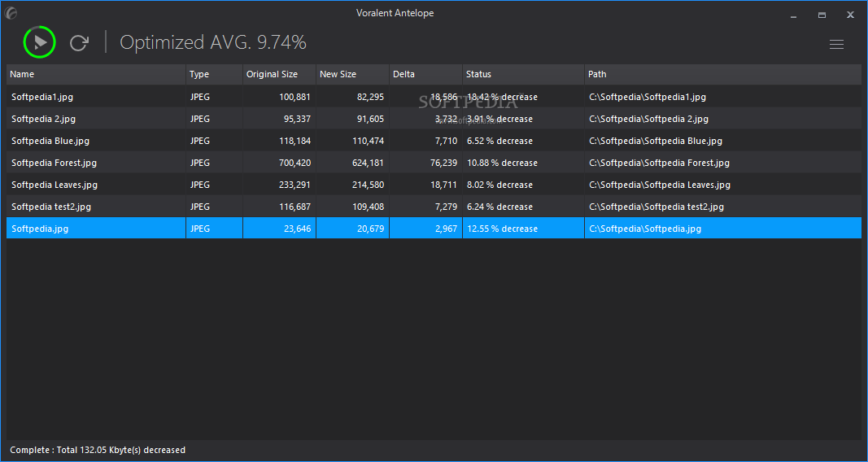This screenshot has height=462, width=868.
Task: Sort by the Status column header
Action: [523, 74]
